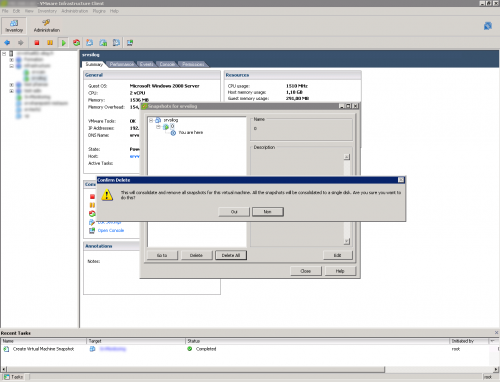Click the edit settings icon in Commands panel
The image size is (500, 382).
tap(92, 222)
